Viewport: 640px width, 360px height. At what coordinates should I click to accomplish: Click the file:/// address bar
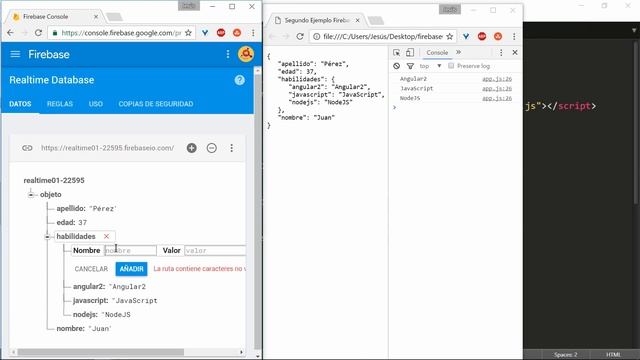tap(382, 36)
